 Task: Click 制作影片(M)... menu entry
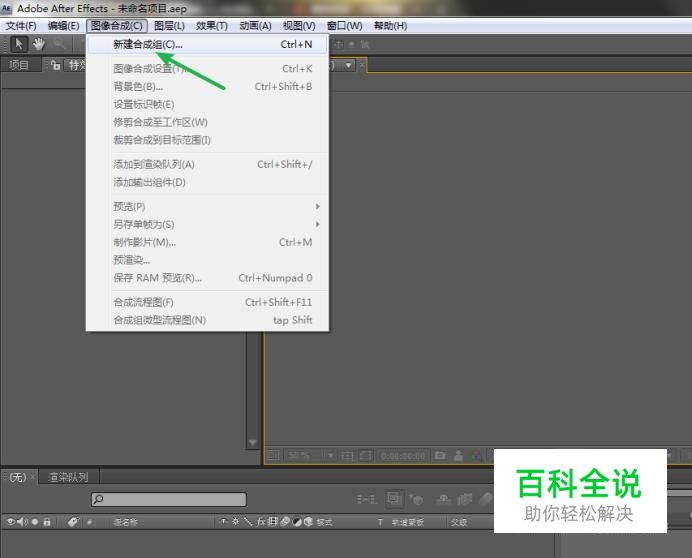click(x=207, y=242)
